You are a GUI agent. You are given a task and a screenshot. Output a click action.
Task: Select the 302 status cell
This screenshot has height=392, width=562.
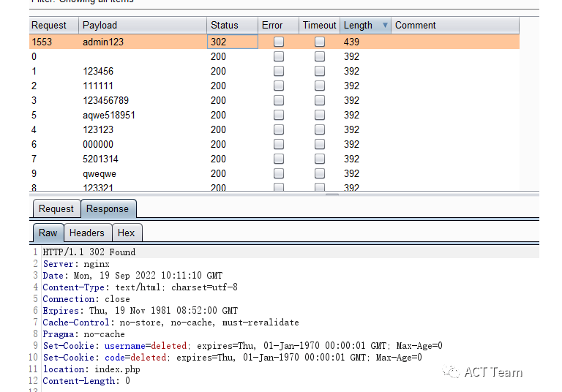[x=232, y=42]
